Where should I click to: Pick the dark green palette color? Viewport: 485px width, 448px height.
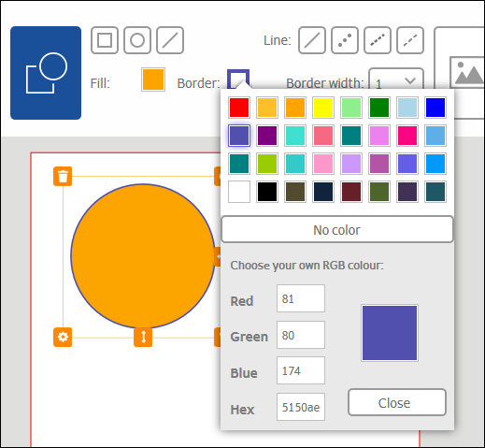pos(379,108)
